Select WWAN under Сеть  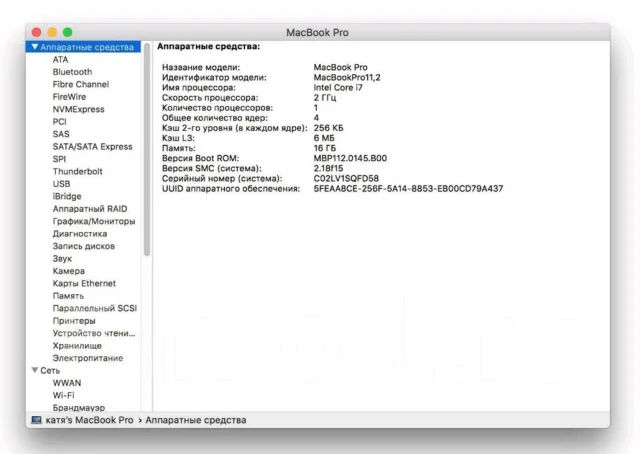(67, 383)
